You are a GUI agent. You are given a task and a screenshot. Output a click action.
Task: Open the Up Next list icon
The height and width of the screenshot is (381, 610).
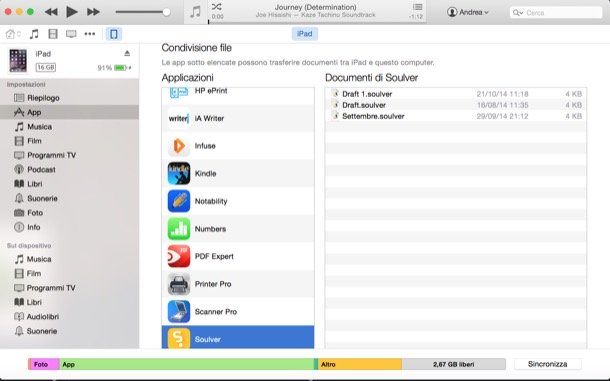coord(417,7)
